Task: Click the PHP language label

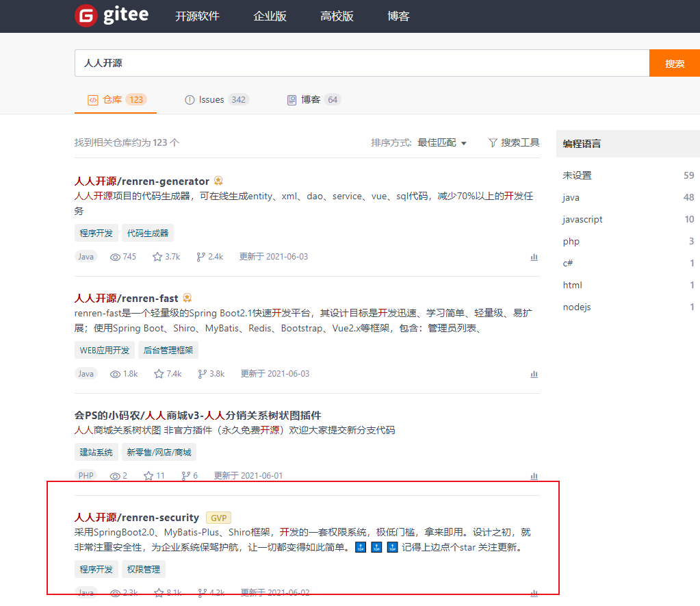Action: point(86,475)
